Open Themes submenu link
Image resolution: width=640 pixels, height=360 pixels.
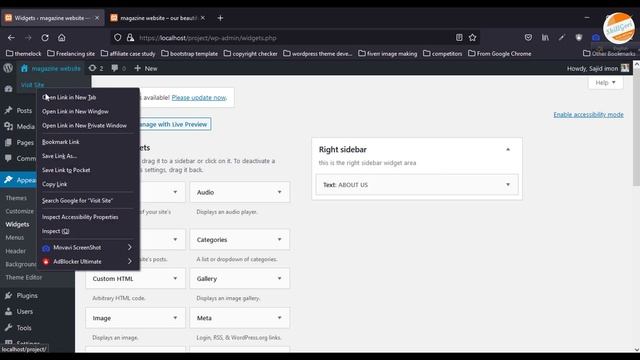point(16,198)
